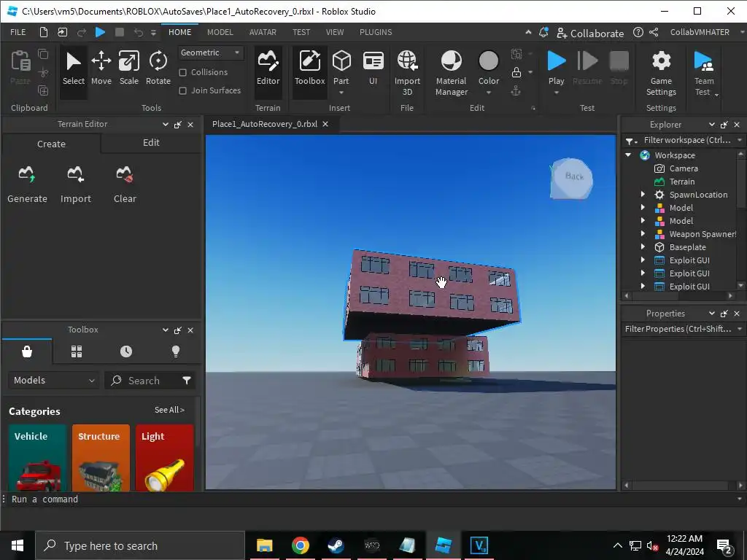Launch Team Test
The image size is (747, 560).
pos(704,73)
